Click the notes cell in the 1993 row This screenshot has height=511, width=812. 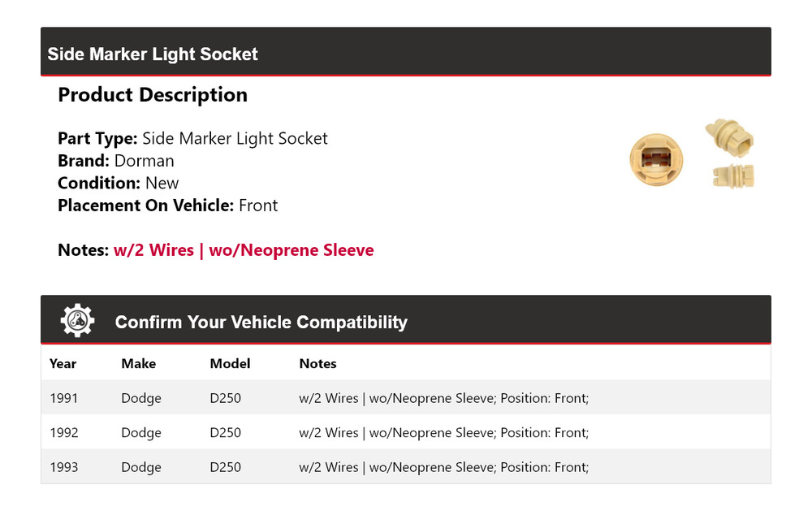click(x=443, y=467)
